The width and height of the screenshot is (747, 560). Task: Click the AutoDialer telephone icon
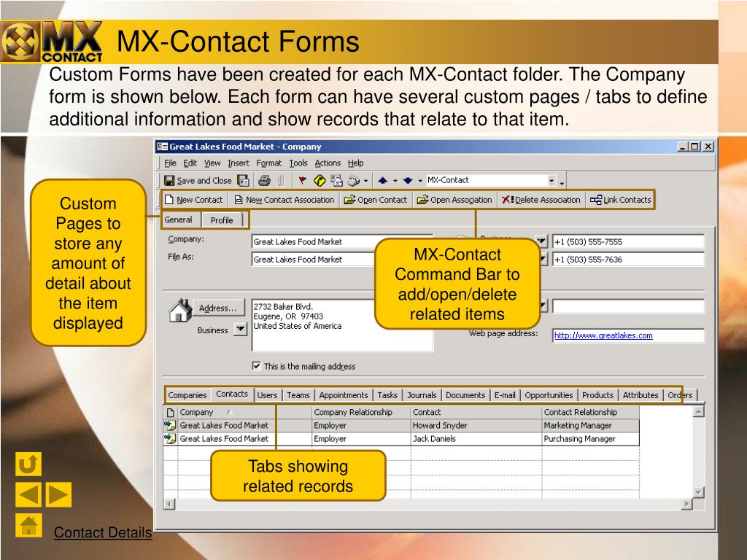click(x=354, y=181)
